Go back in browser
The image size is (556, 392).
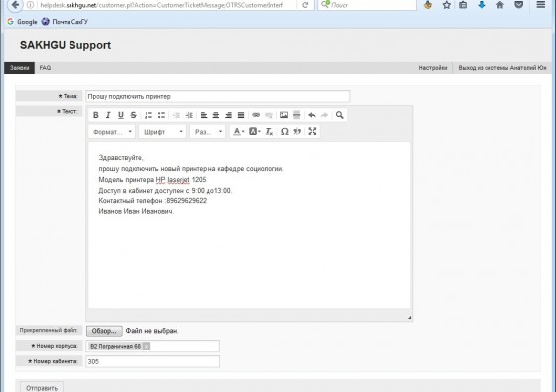point(15,5)
